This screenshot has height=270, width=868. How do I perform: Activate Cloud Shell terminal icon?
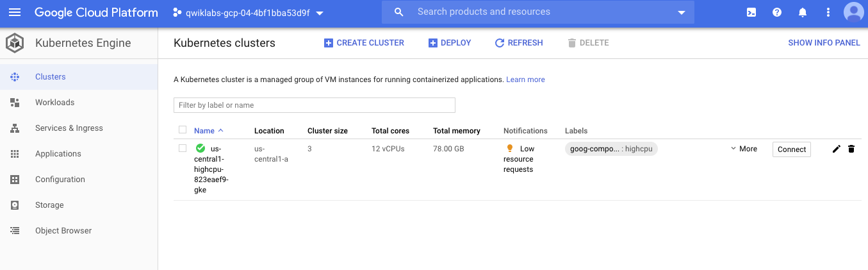[x=751, y=12]
